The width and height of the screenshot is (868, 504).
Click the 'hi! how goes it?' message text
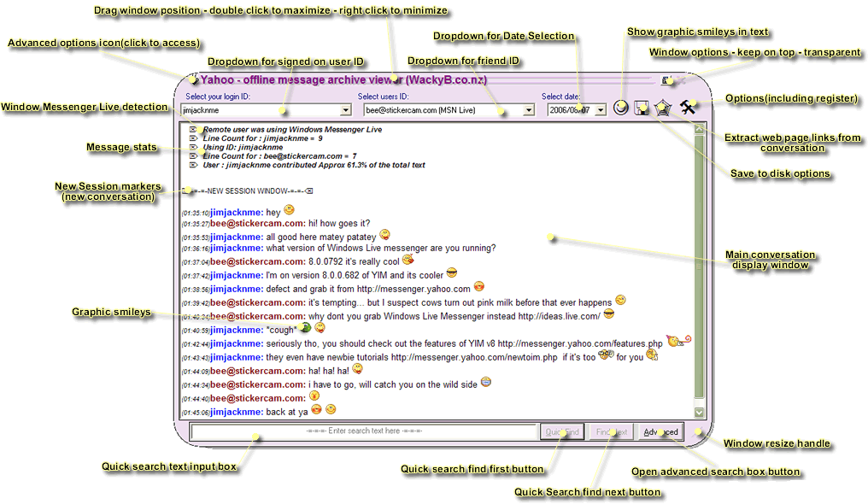(339, 224)
